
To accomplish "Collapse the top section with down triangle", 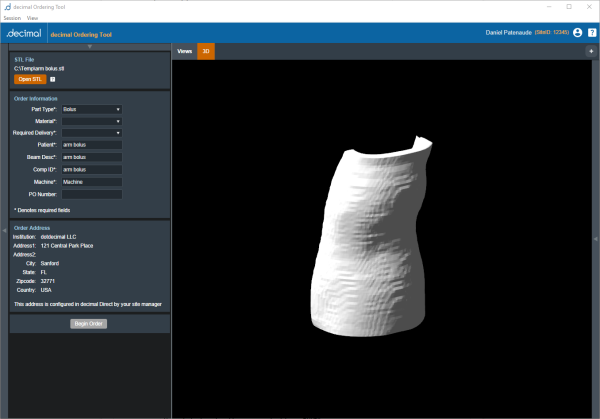I will tap(90, 47).
